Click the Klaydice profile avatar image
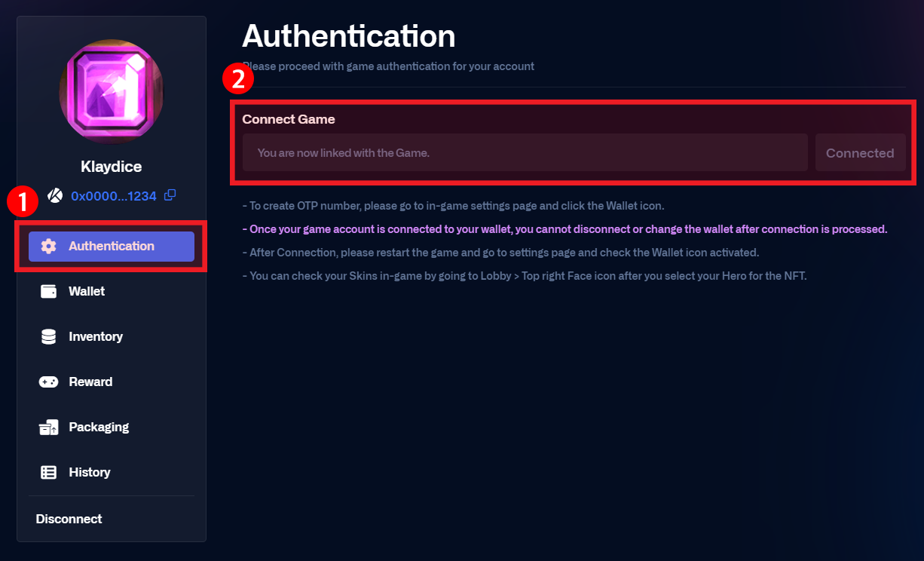Viewport: 924px width, 561px height. pos(112,91)
